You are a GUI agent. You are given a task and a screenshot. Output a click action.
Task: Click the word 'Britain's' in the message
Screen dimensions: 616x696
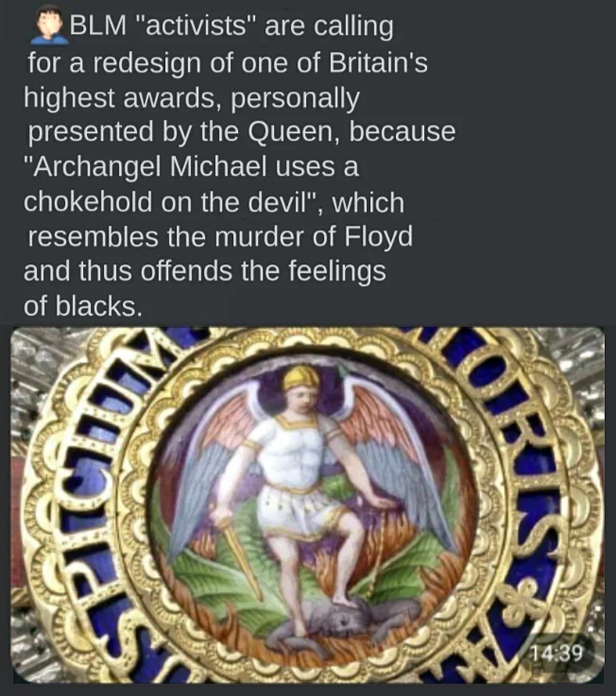(x=378, y=62)
